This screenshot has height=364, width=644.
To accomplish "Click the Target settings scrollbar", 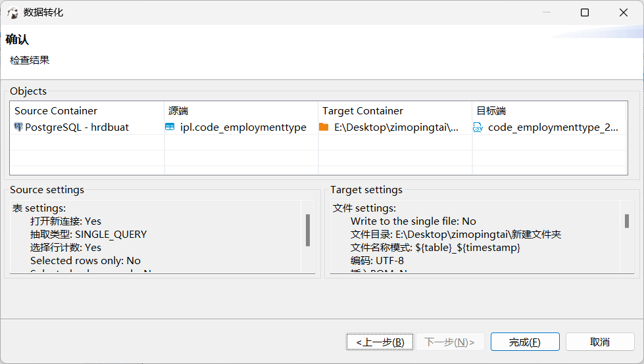I will click(x=627, y=221).
